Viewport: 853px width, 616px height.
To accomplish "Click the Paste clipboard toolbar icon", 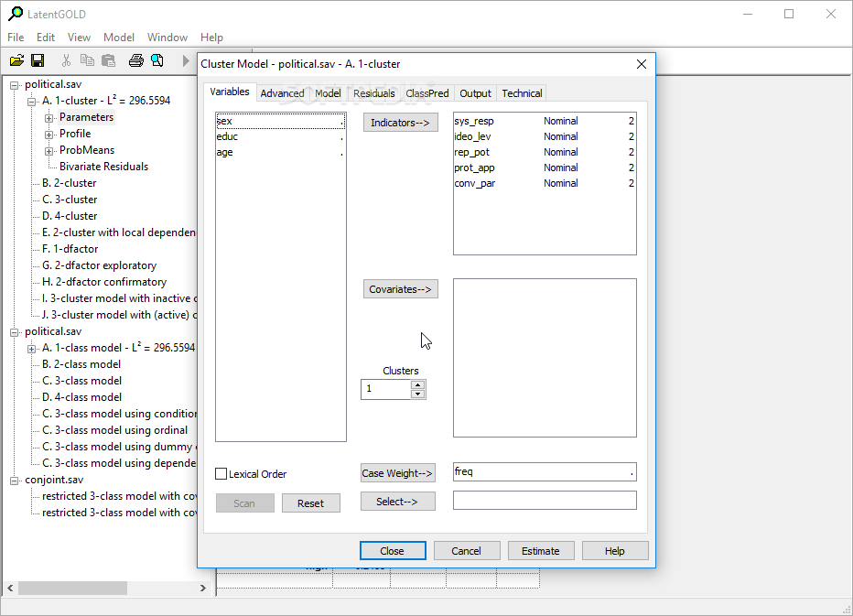I will (109, 60).
